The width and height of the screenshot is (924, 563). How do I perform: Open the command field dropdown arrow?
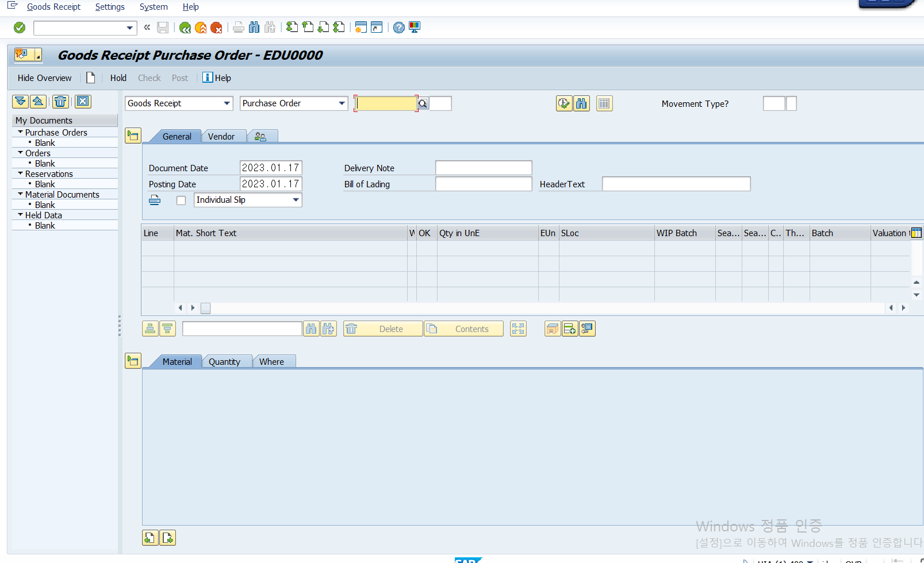(x=129, y=28)
